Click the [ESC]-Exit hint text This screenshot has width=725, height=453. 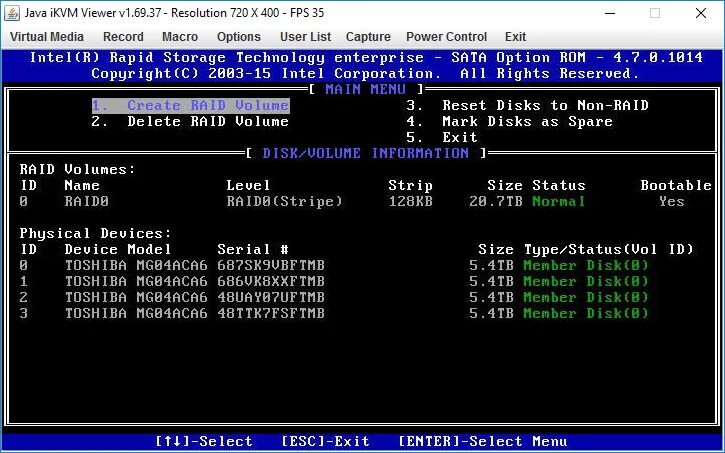pyautogui.click(x=325, y=441)
